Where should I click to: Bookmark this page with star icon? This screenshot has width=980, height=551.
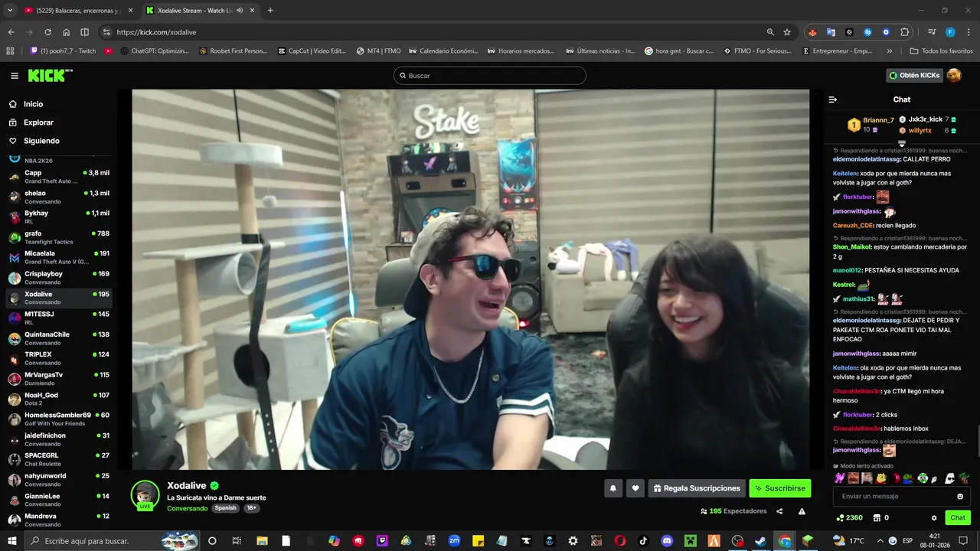pos(787,32)
